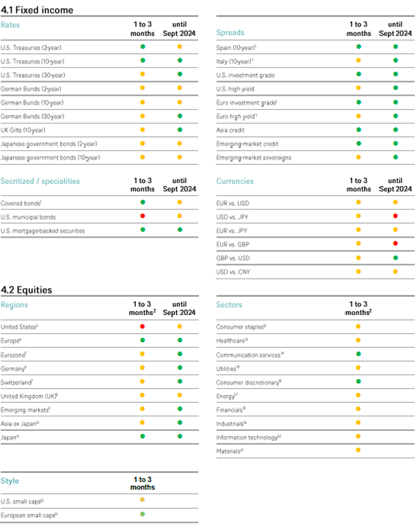Select the red dot for USD vs. JPY
The width and height of the screenshot is (420, 526).
395,216
